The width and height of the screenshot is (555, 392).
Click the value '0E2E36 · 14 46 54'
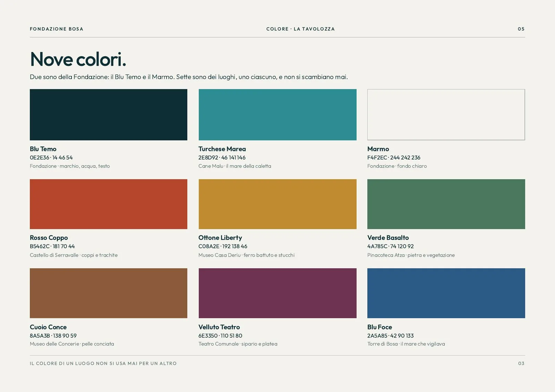pos(51,158)
